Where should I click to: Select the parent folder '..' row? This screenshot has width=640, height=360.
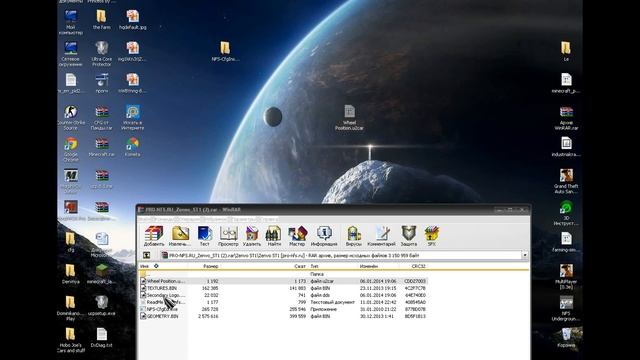point(284,274)
